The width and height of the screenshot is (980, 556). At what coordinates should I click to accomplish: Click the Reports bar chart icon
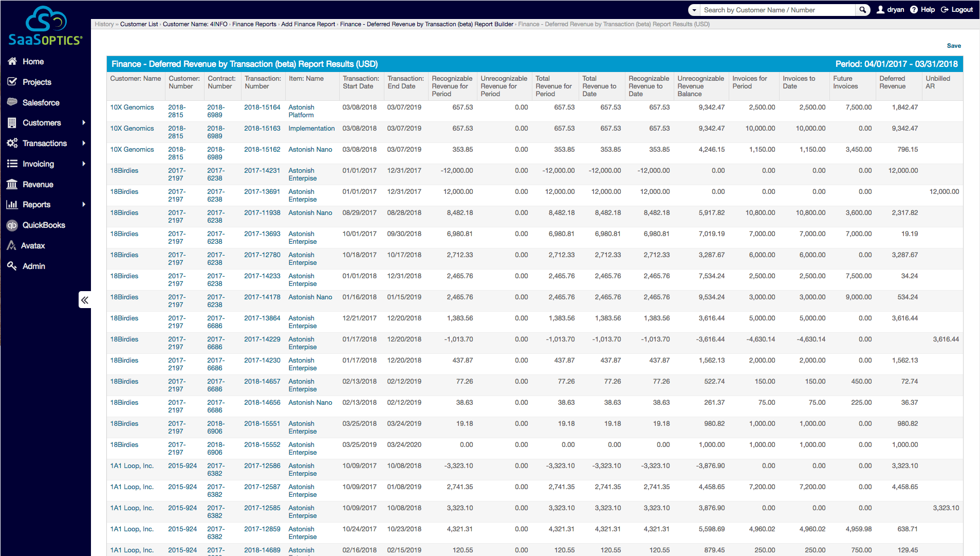(x=12, y=205)
